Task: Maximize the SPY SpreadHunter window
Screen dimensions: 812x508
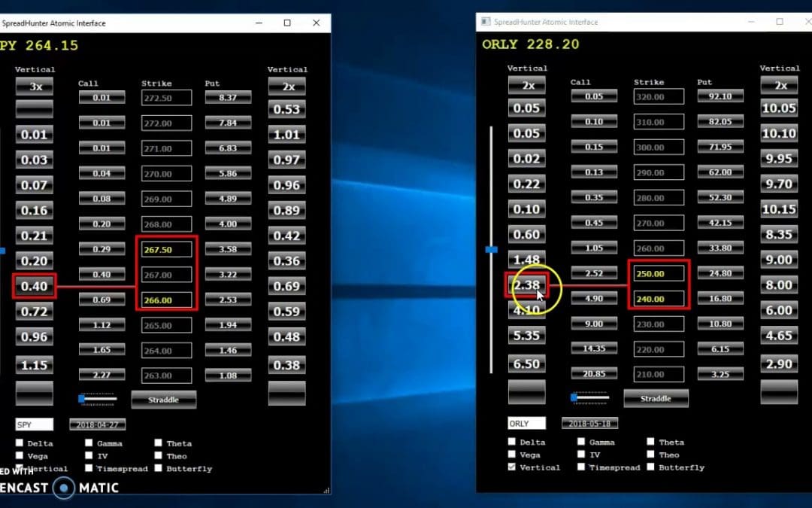Action: tap(287, 23)
